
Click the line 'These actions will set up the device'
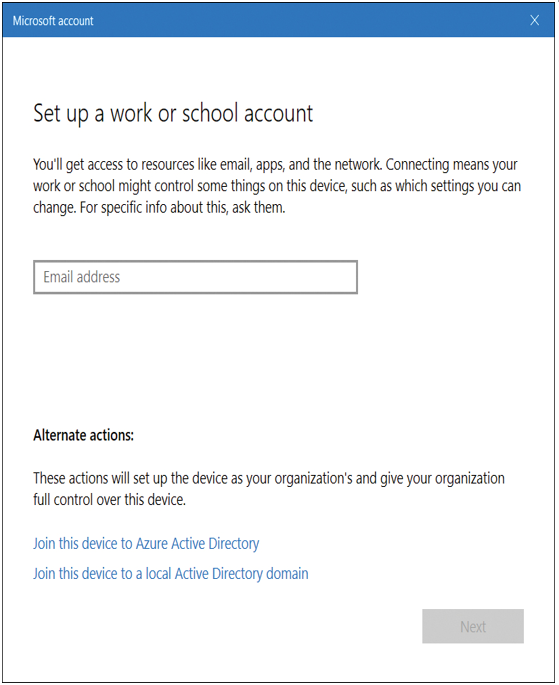(269, 478)
